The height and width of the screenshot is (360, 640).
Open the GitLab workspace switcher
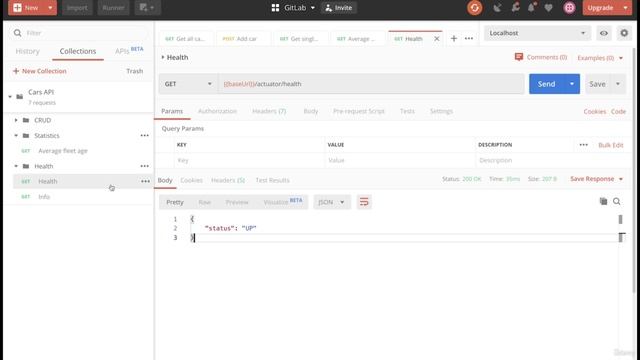tap(293, 8)
